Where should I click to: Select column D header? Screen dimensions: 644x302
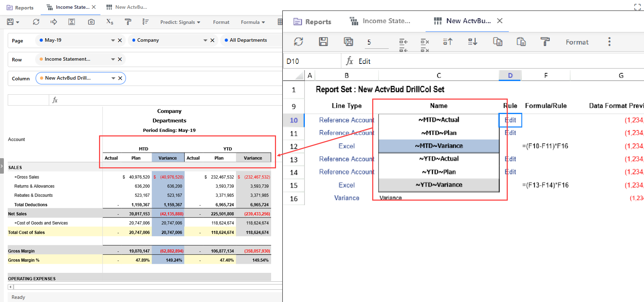pos(510,75)
